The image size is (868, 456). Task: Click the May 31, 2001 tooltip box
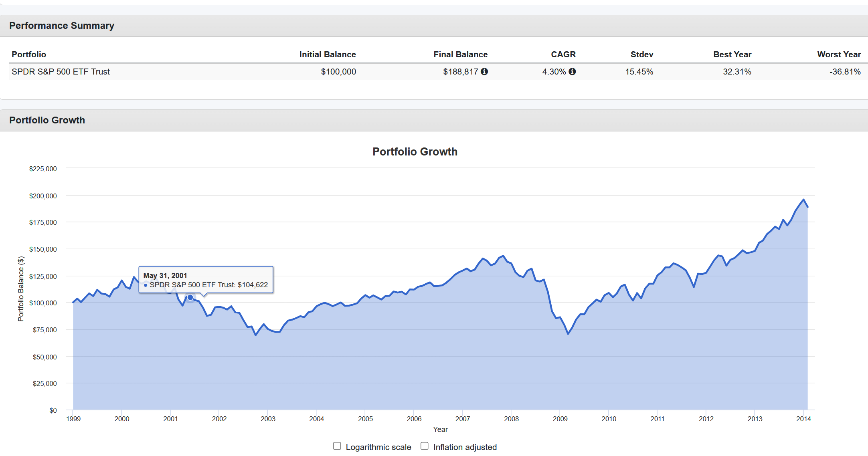pos(206,280)
